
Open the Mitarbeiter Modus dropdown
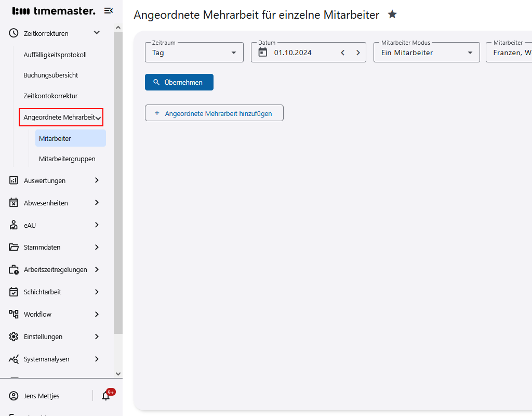pyautogui.click(x=426, y=52)
